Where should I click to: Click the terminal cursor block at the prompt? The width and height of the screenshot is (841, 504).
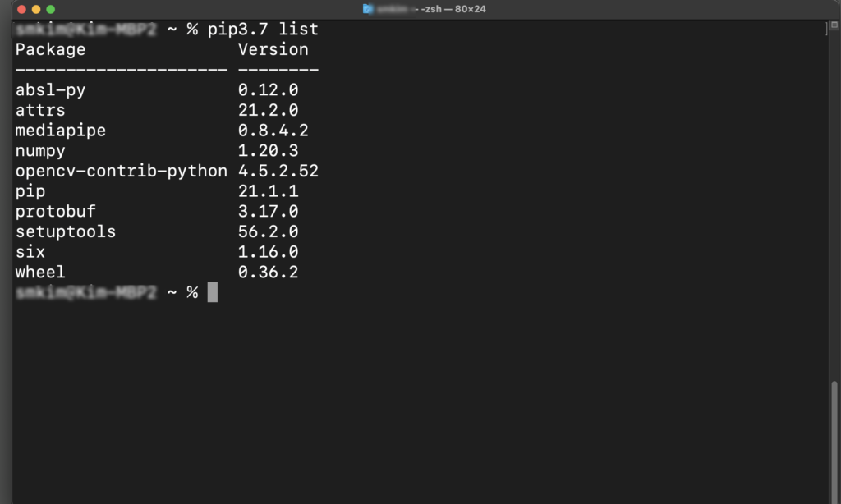tap(213, 292)
